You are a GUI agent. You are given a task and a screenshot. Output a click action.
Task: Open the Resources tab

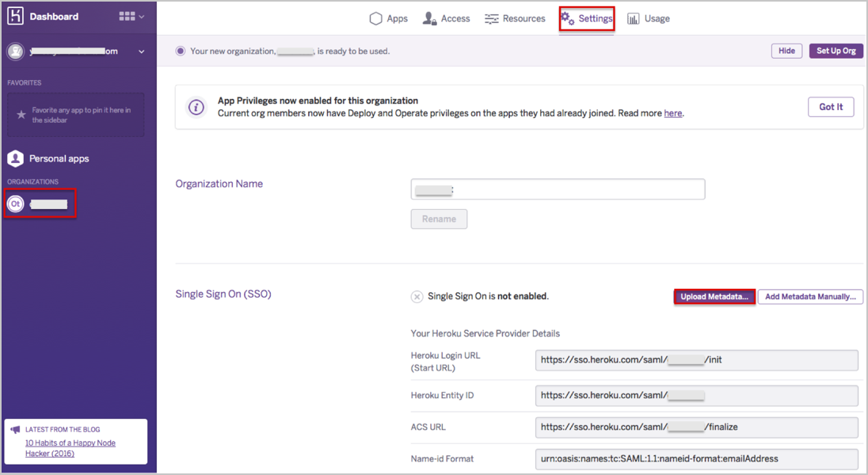pos(515,18)
